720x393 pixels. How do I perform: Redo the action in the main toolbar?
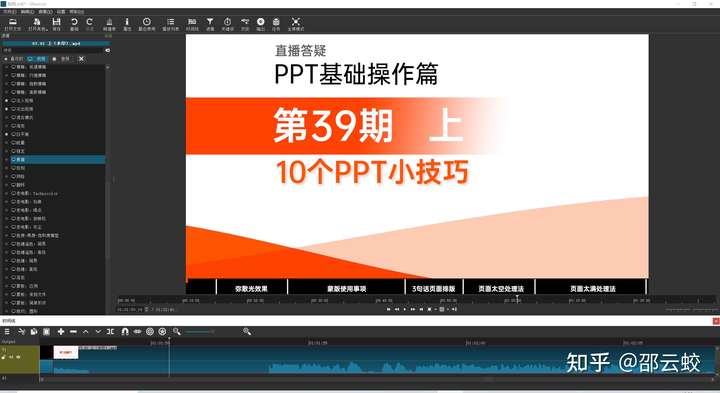click(x=90, y=24)
